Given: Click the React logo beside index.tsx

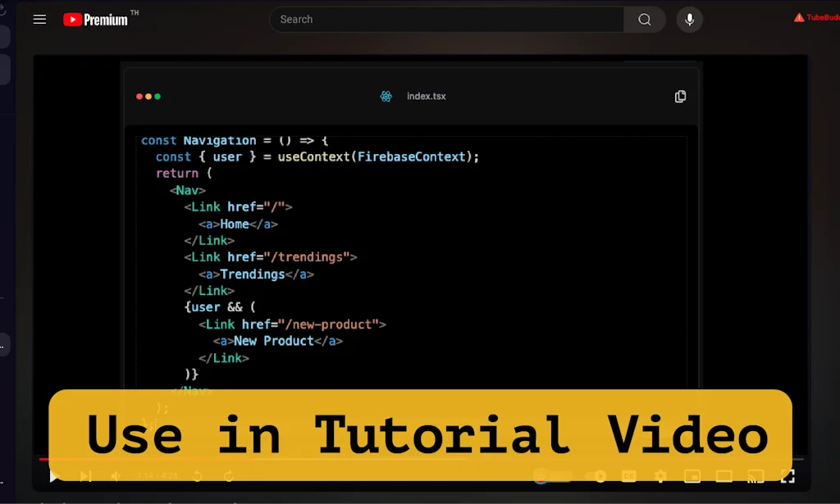Looking at the screenshot, I should pyautogui.click(x=386, y=96).
